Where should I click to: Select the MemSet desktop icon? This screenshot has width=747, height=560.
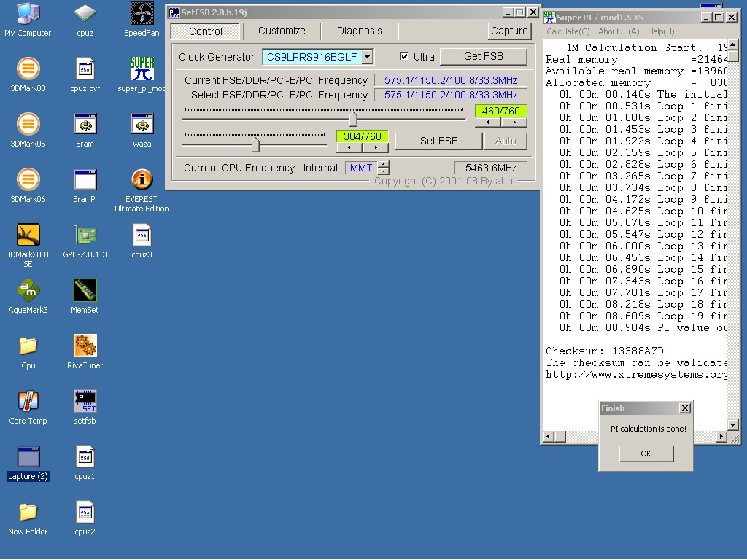pos(85,297)
